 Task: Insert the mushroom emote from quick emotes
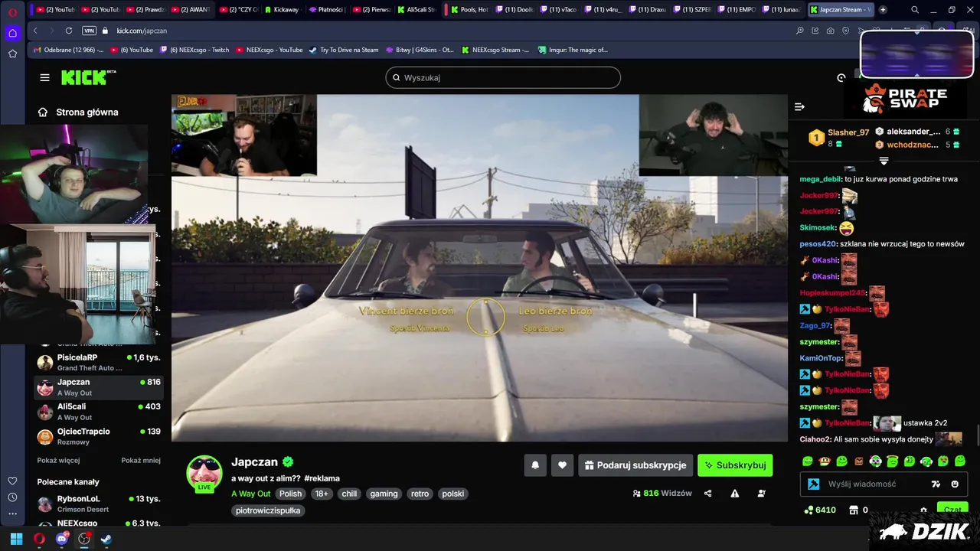click(x=825, y=461)
